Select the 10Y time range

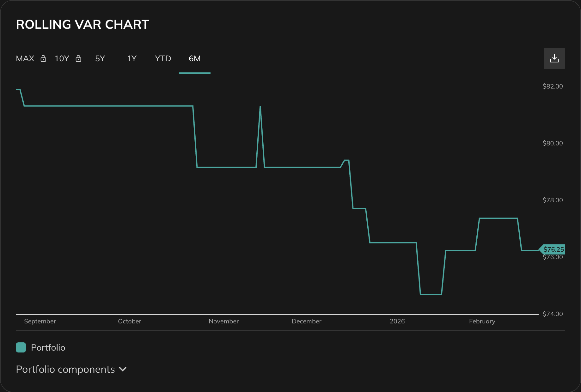pos(62,58)
